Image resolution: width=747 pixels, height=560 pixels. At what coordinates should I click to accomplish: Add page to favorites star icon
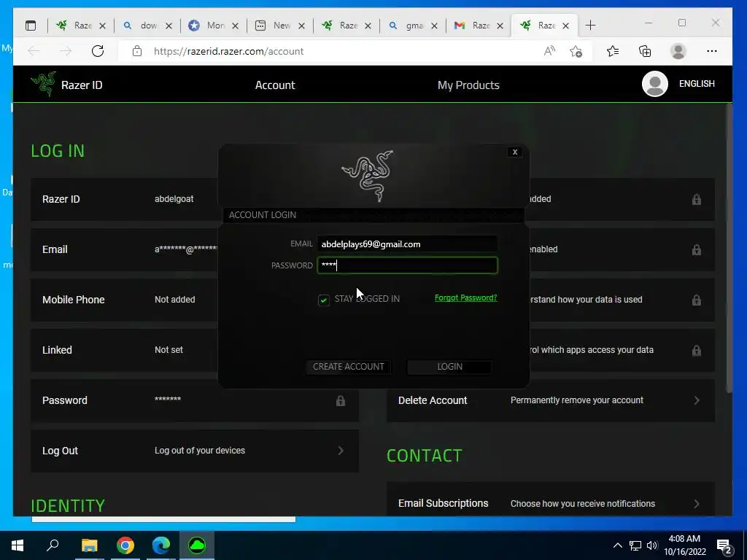click(x=576, y=51)
